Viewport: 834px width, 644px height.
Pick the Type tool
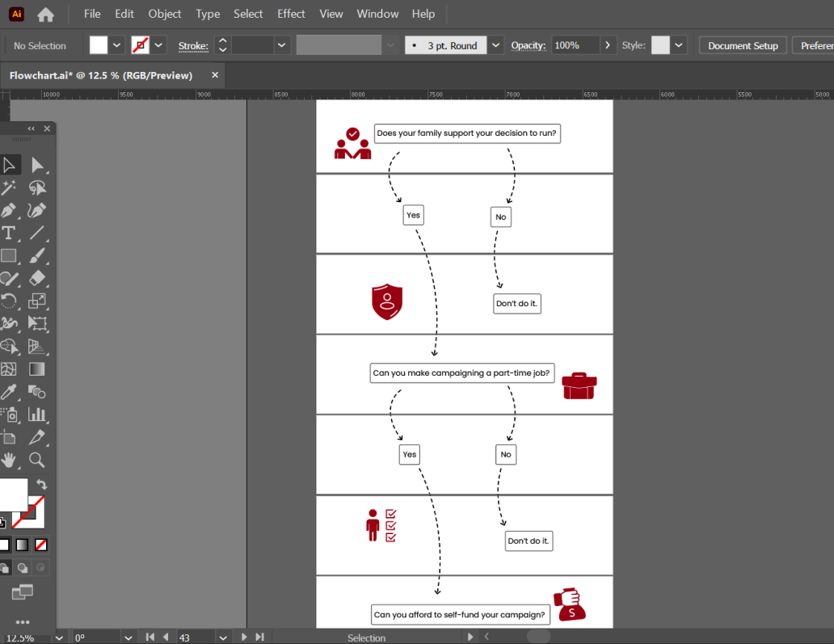pos(9,233)
